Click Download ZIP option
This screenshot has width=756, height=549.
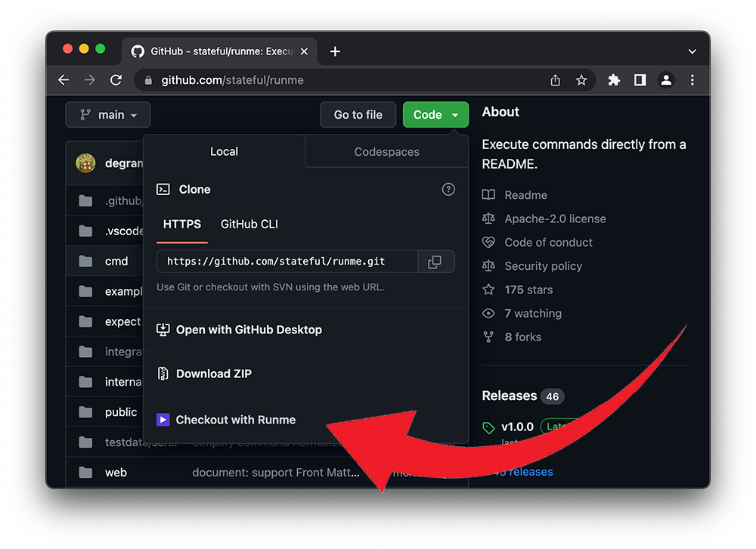(213, 374)
